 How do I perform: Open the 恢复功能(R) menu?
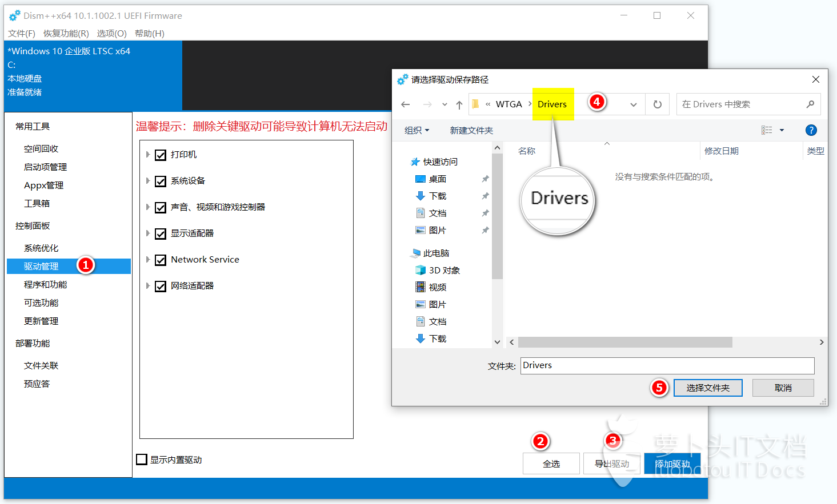pos(66,33)
